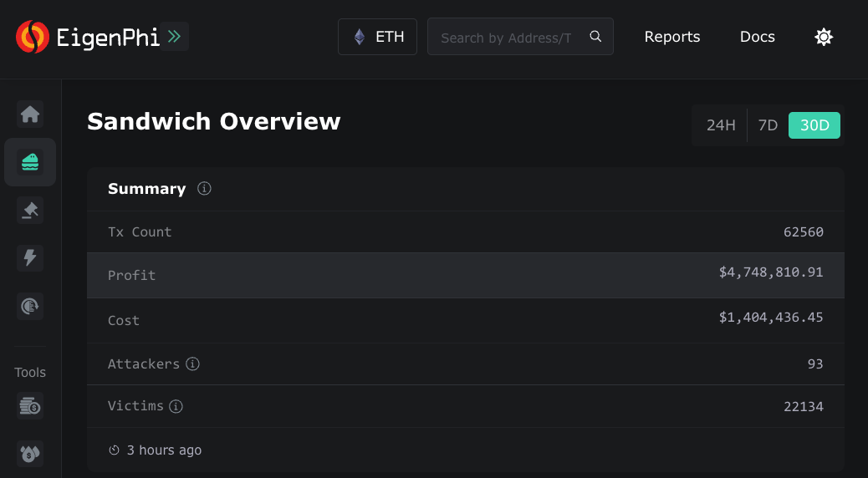Expand the sidebar with the double-chevron button
The height and width of the screenshot is (478, 868).
pyautogui.click(x=174, y=37)
